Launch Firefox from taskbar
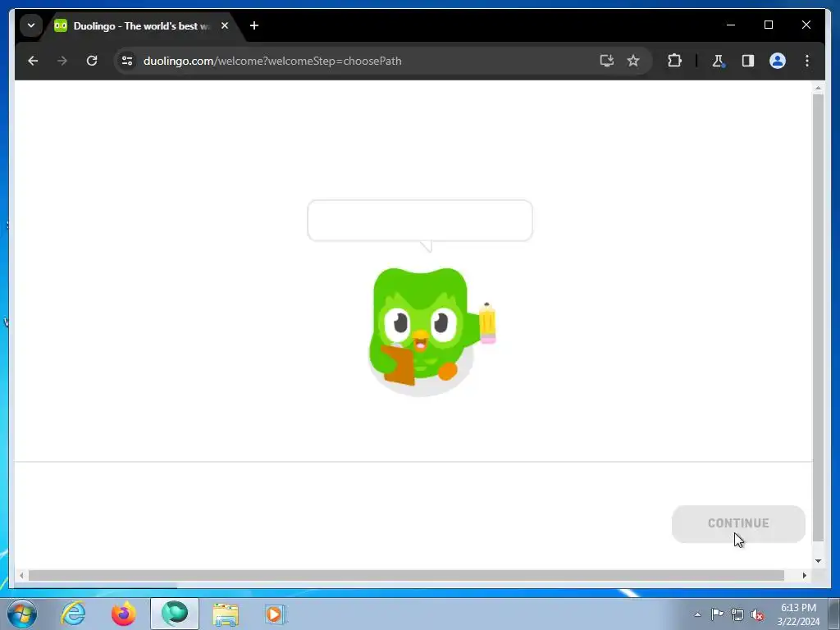The height and width of the screenshot is (630, 840). (124, 614)
